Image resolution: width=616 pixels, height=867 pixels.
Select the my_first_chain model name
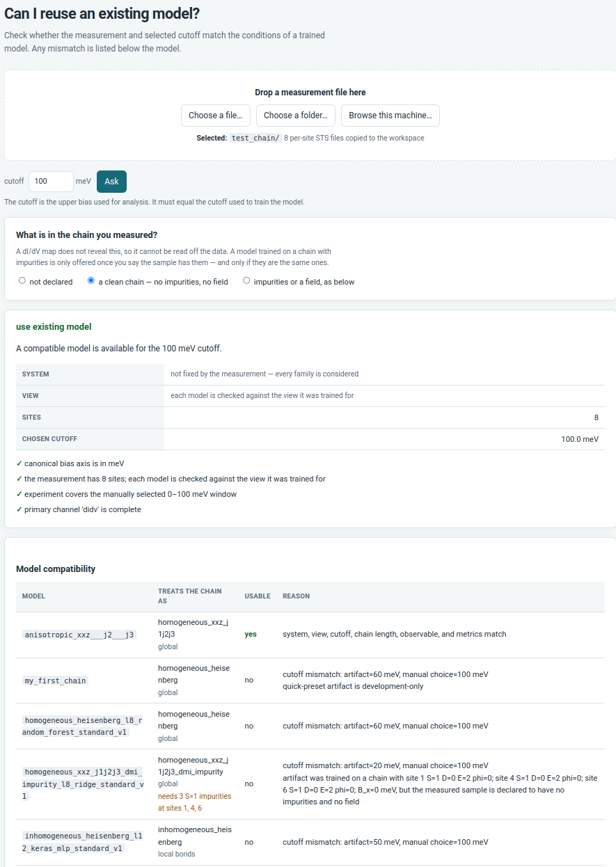point(56,681)
